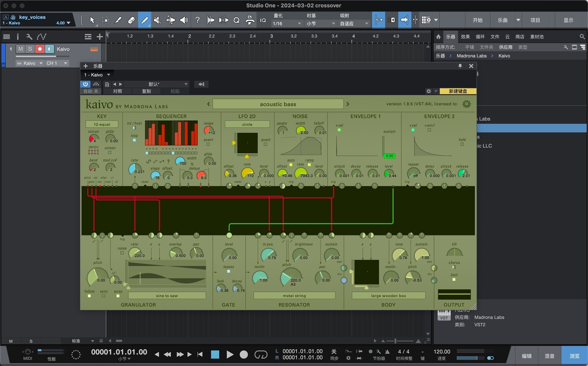Select the Mute tool
The height and width of the screenshot is (366, 588).
157,20
